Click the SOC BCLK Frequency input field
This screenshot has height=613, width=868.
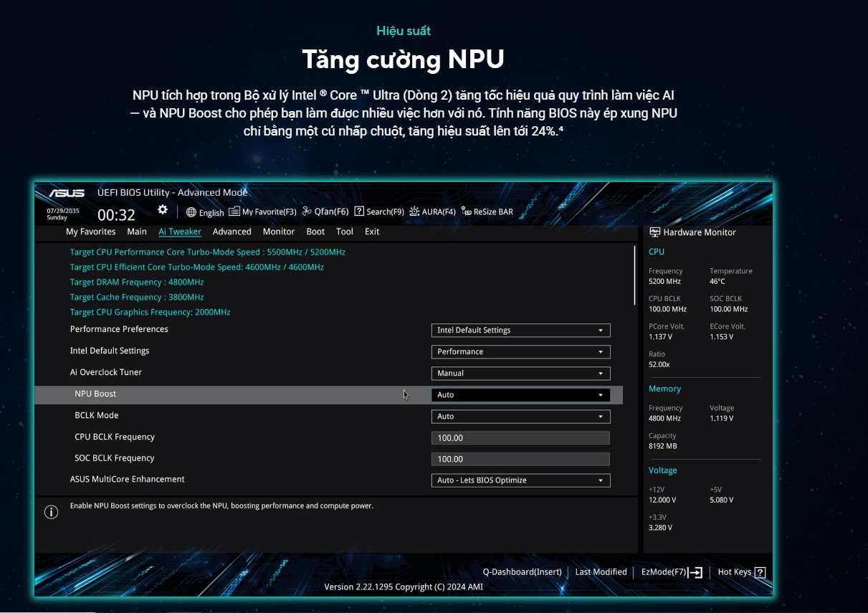[x=521, y=460]
